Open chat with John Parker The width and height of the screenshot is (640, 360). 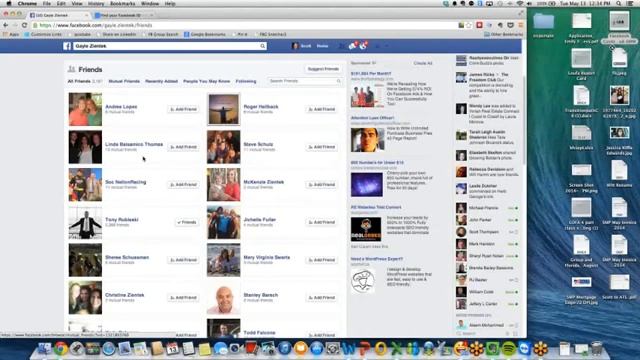487,220
